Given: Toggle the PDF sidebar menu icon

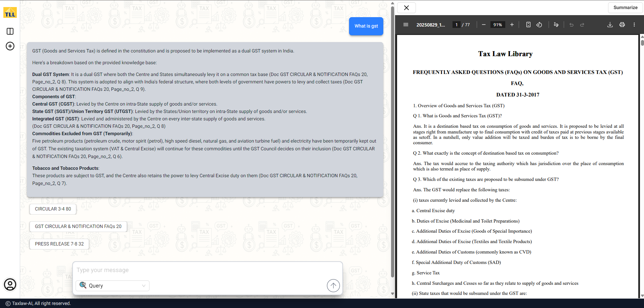Looking at the screenshot, I should tap(405, 25).
